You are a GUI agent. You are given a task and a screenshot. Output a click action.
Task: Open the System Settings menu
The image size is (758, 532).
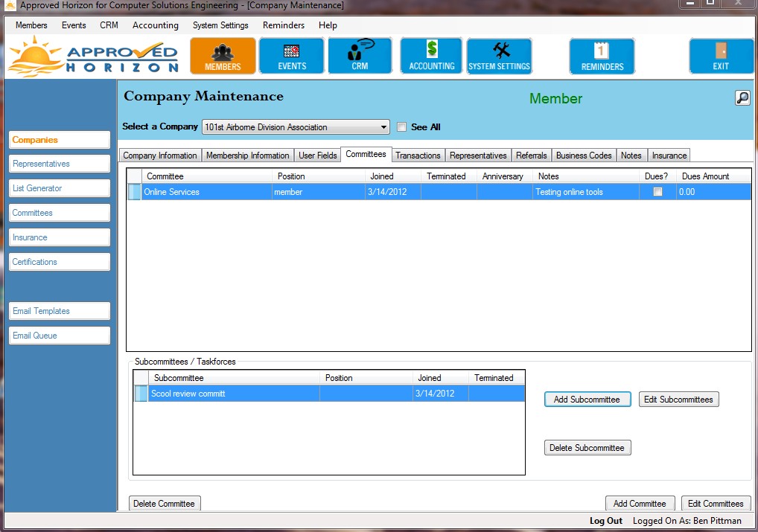click(220, 25)
